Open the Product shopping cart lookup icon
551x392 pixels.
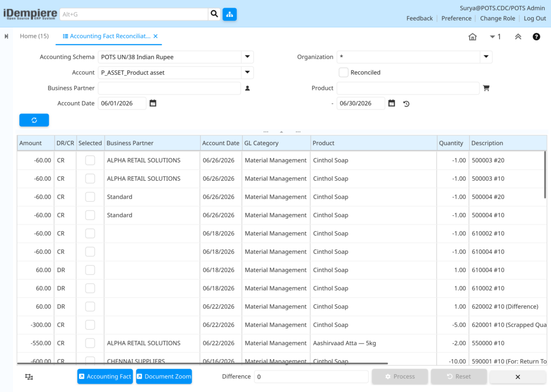486,88
